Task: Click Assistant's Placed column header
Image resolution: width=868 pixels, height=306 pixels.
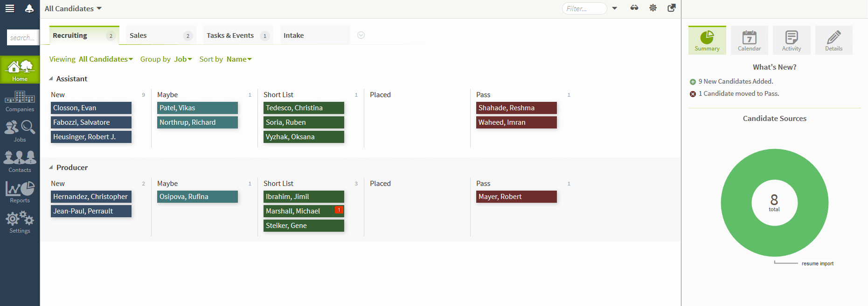Action: [x=380, y=95]
